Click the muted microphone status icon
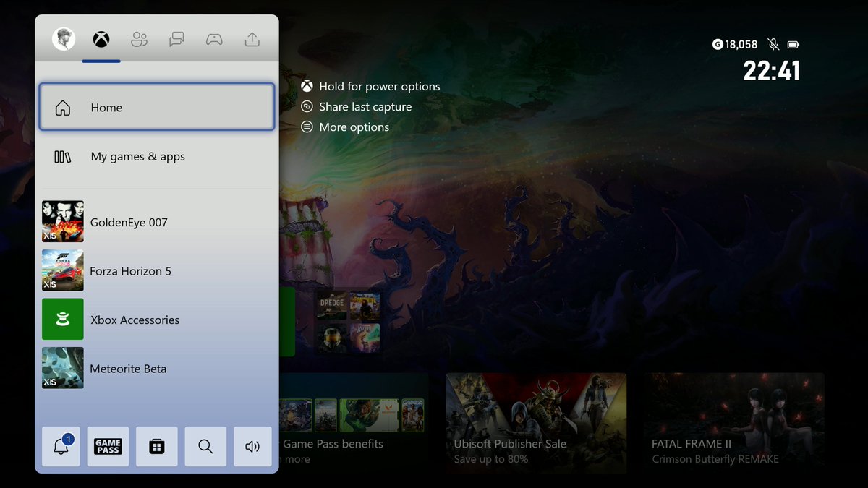The image size is (868, 488). tap(773, 44)
